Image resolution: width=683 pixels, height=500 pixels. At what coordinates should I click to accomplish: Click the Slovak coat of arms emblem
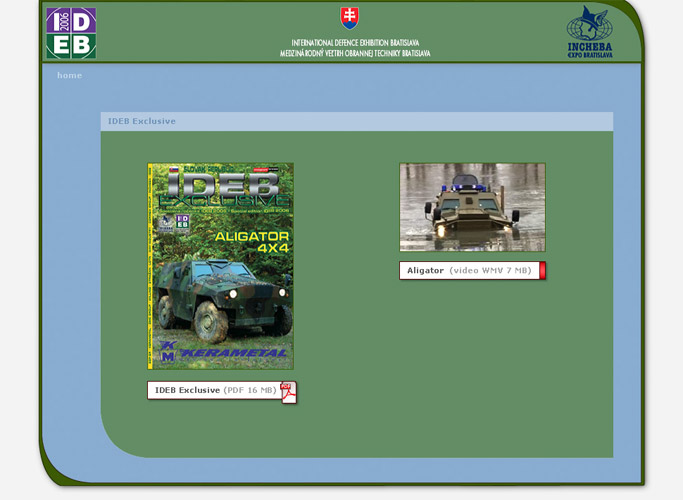point(349,18)
